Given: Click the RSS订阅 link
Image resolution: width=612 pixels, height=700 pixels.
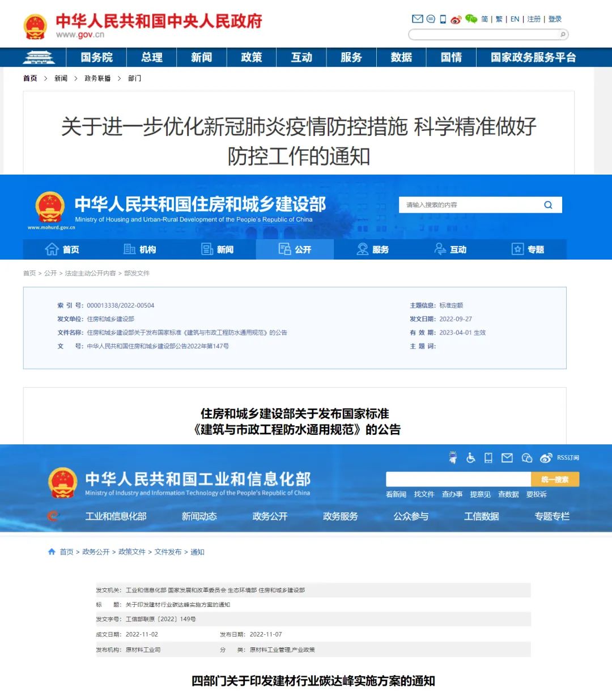Looking at the screenshot, I should coord(568,457).
